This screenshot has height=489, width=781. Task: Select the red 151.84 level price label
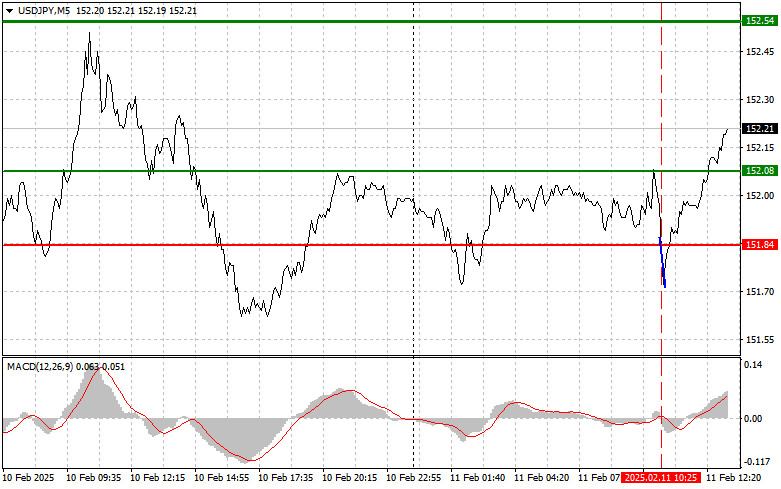point(760,244)
